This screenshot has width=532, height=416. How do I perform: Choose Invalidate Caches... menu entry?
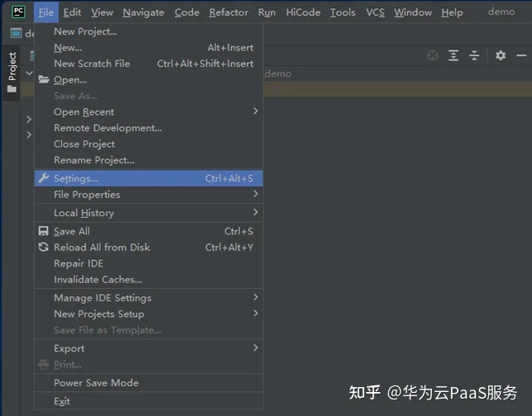(x=149, y=279)
